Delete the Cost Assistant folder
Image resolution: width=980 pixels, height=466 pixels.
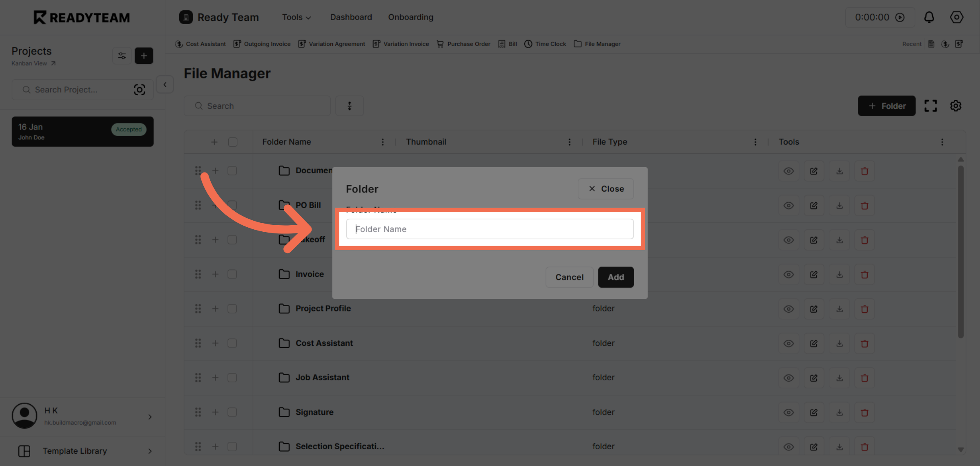[x=864, y=343]
